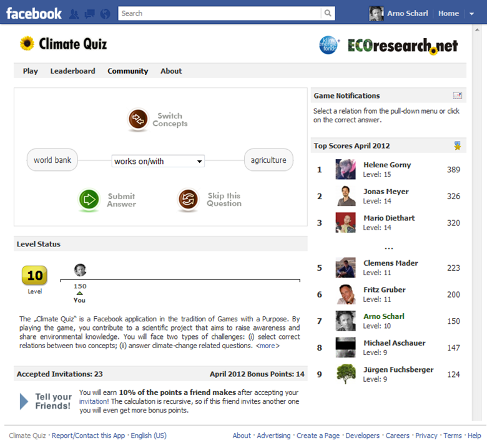Screen dimensions: 487x448
Task: Click the 'world bank' concept bubble
Action: [52, 160]
